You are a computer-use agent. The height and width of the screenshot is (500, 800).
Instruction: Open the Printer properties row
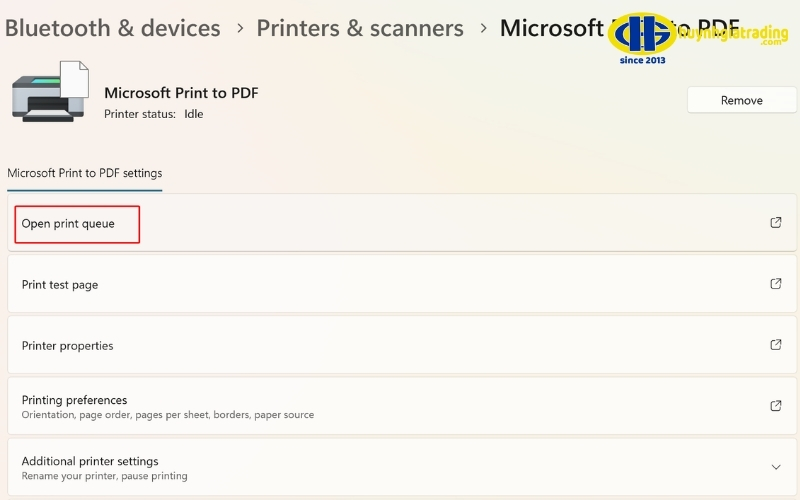402,345
